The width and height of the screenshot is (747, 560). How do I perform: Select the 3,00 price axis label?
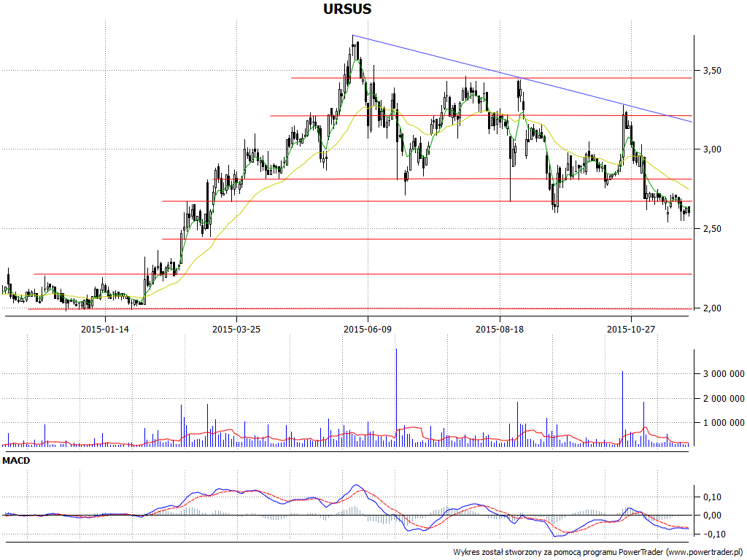pos(712,149)
